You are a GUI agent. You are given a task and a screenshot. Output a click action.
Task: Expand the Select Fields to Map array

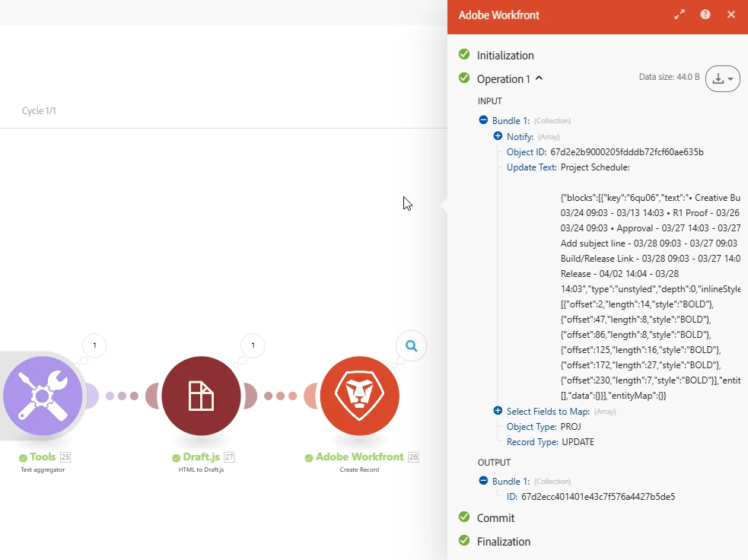coord(498,411)
